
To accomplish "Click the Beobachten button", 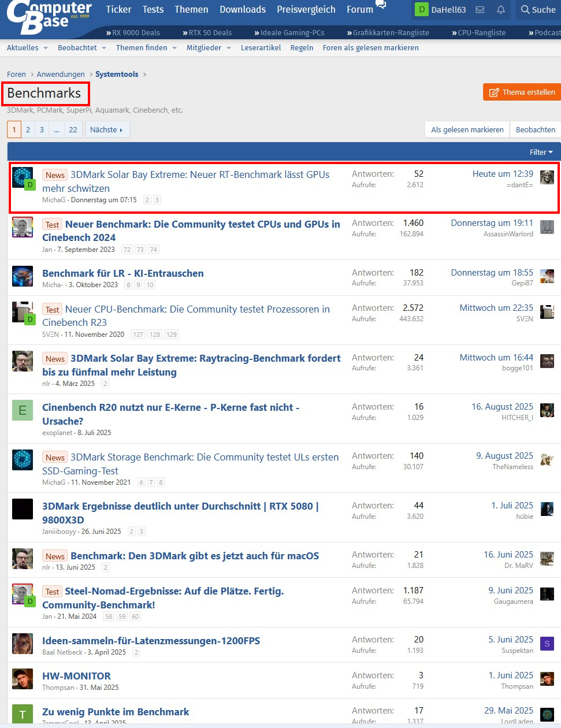I will tap(536, 129).
